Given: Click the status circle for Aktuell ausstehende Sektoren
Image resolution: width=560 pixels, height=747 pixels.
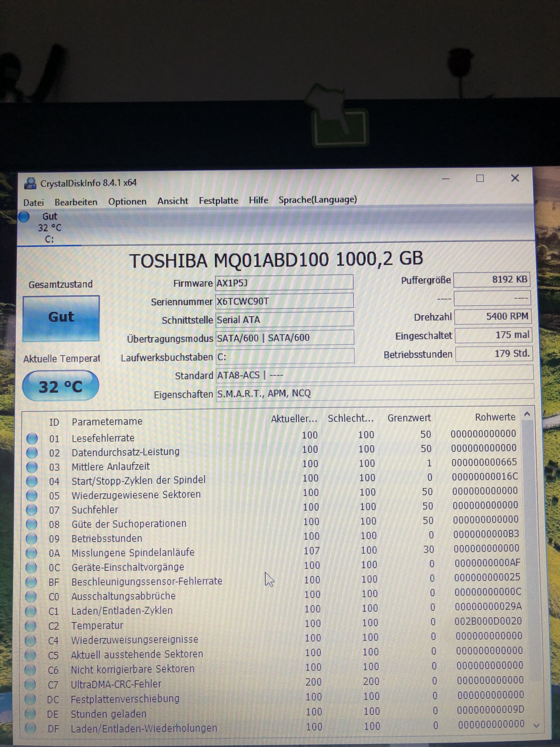Looking at the screenshot, I should pyautogui.click(x=30, y=655).
